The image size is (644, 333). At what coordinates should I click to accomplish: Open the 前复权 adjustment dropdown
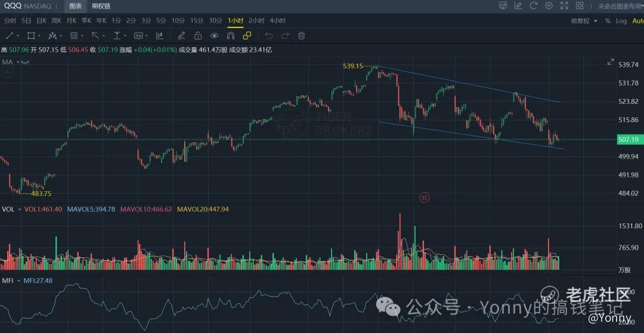[x=584, y=21]
